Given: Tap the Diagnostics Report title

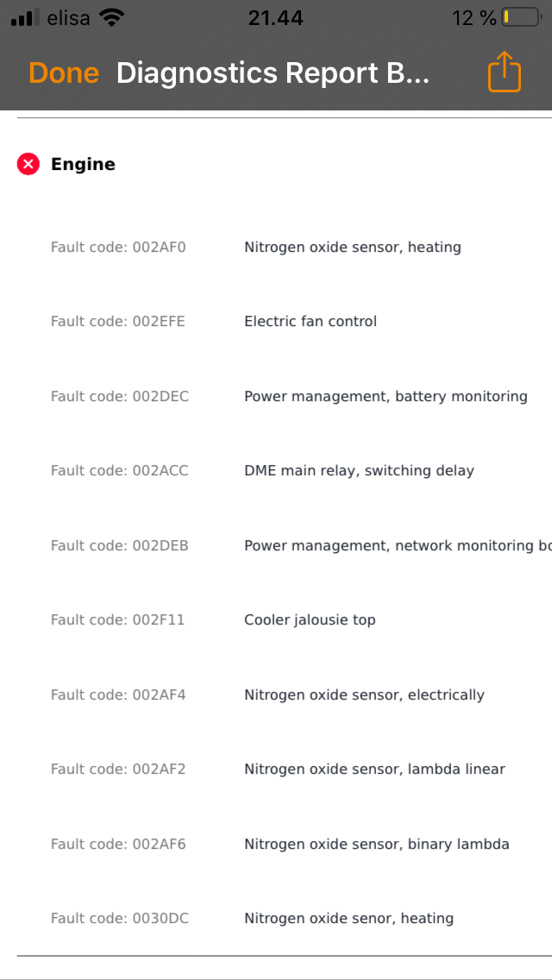Looking at the screenshot, I should coord(273,73).
